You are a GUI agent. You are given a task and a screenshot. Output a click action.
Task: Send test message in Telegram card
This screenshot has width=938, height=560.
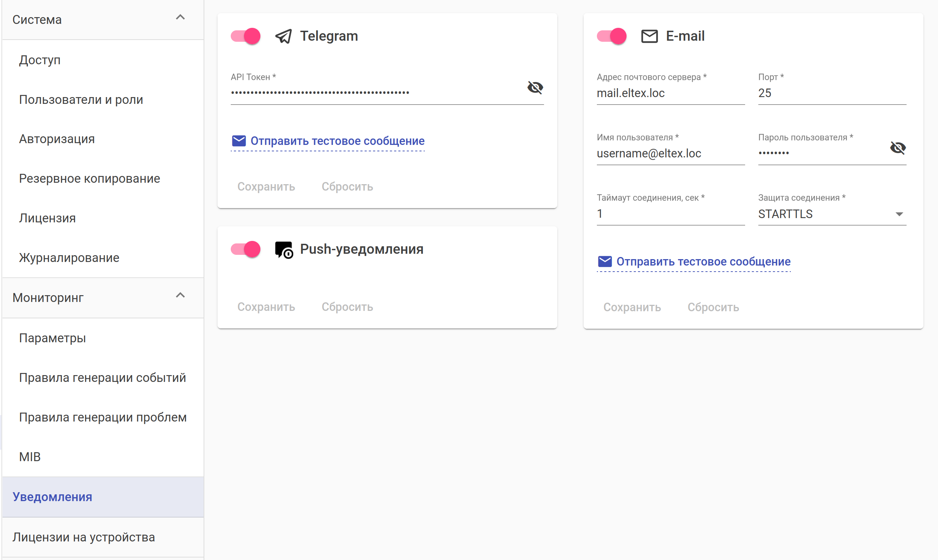(x=337, y=141)
